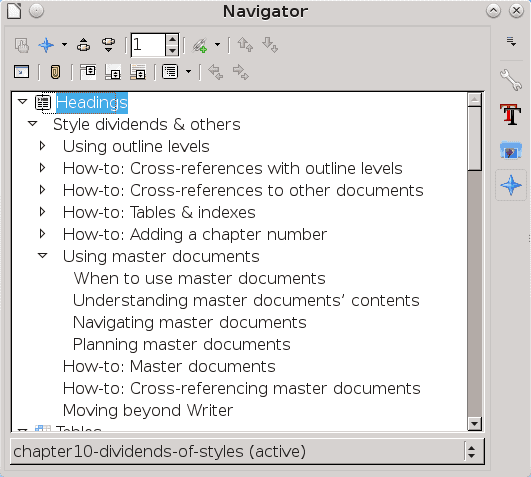Expand Cross-references with outline levels node
This screenshot has height=477, width=531.
42,168
